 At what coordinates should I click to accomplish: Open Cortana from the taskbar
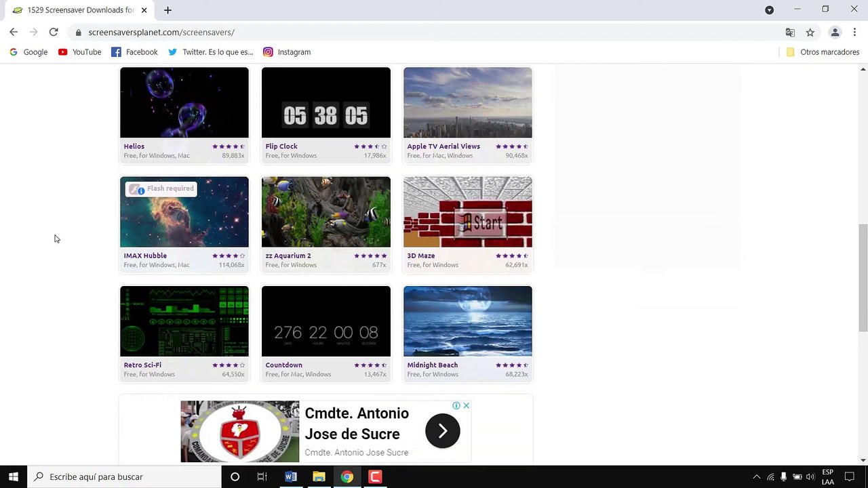pos(235,476)
